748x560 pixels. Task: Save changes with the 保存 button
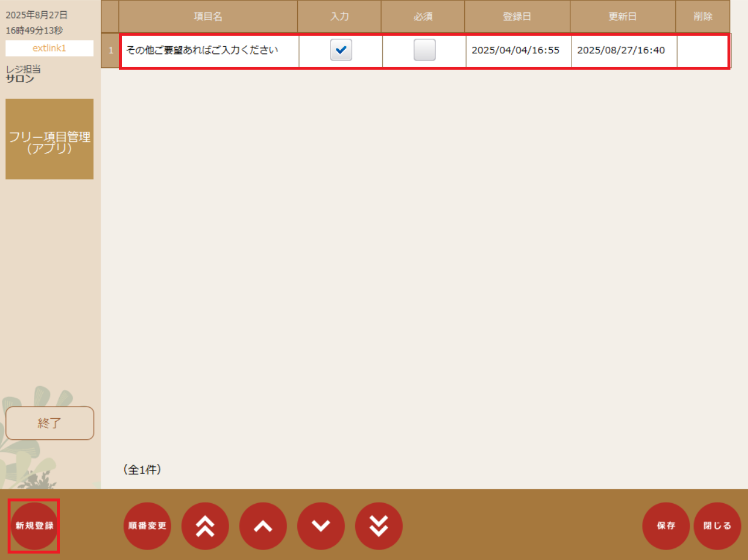pyautogui.click(x=665, y=525)
